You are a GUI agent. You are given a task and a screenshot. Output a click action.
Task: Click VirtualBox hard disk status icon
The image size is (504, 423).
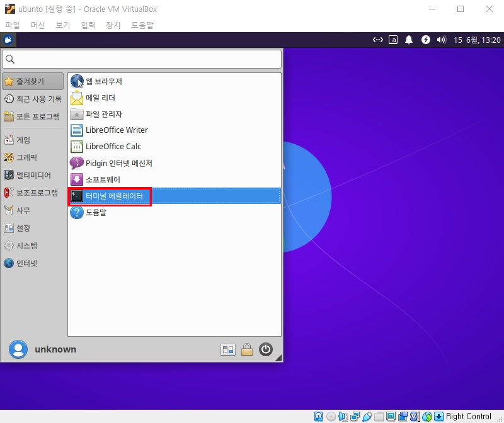[x=318, y=417]
